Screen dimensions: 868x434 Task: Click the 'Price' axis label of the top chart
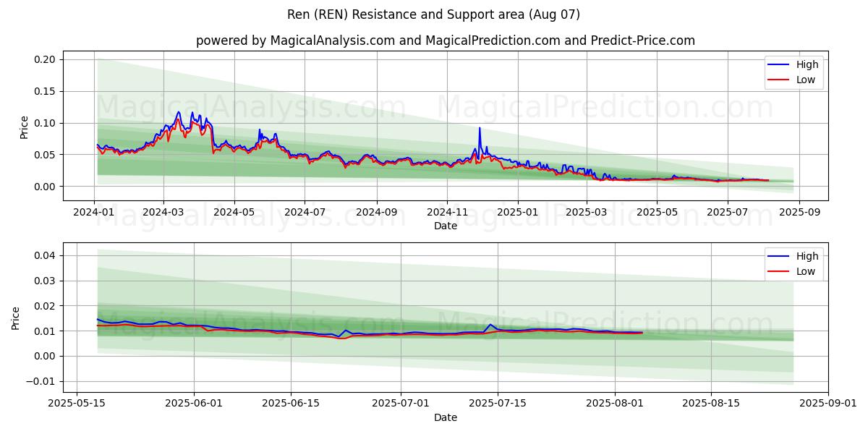(x=24, y=127)
